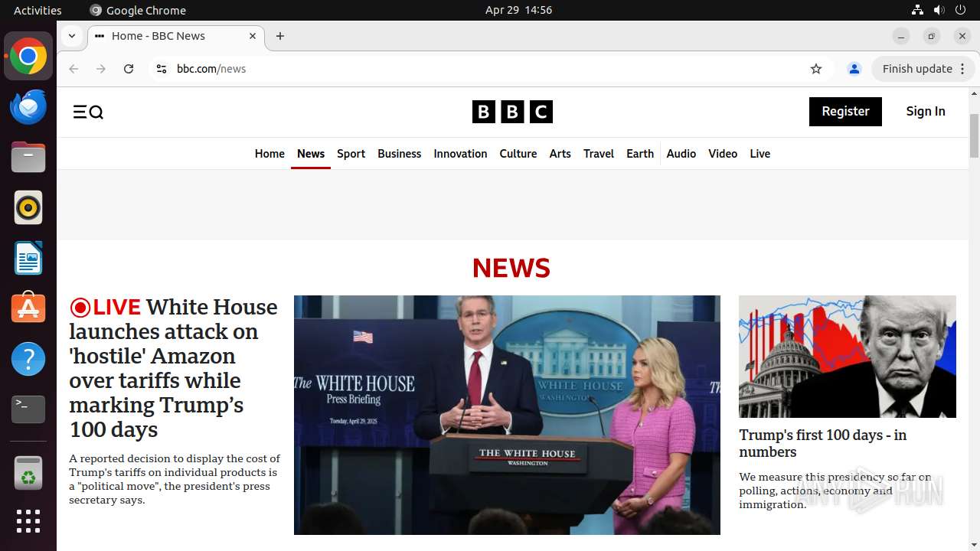980x551 pixels.
Task: Open Files manager from the dock
Action: 28,158
